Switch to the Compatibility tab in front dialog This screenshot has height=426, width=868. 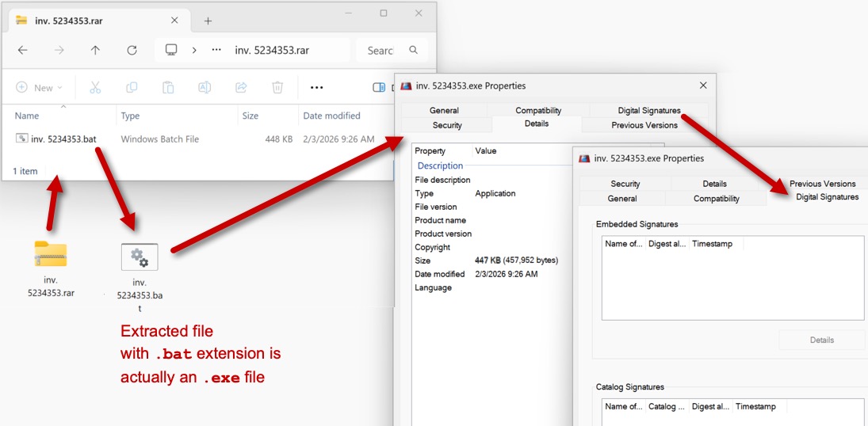coord(716,199)
